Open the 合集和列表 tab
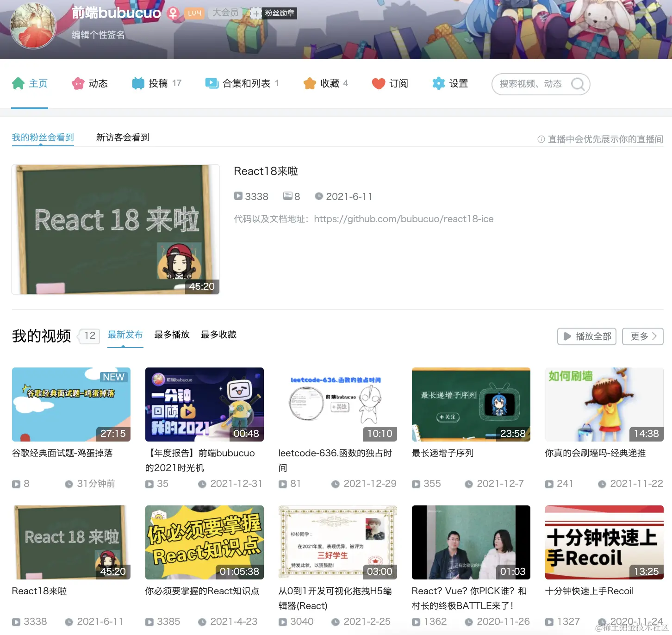The image size is (672, 635). pyautogui.click(x=242, y=83)
